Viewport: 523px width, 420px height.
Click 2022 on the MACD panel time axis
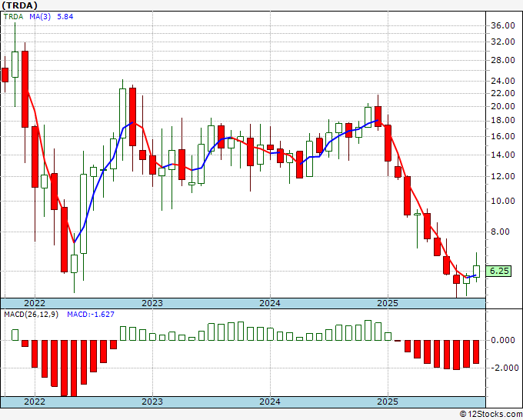tap(35, 402)
